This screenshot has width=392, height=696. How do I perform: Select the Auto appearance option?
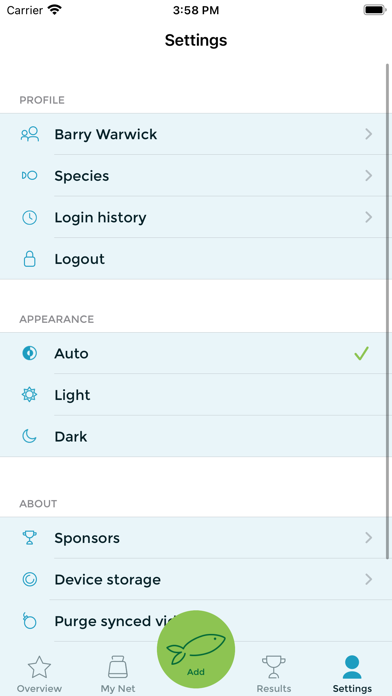(x=196, y=353)
